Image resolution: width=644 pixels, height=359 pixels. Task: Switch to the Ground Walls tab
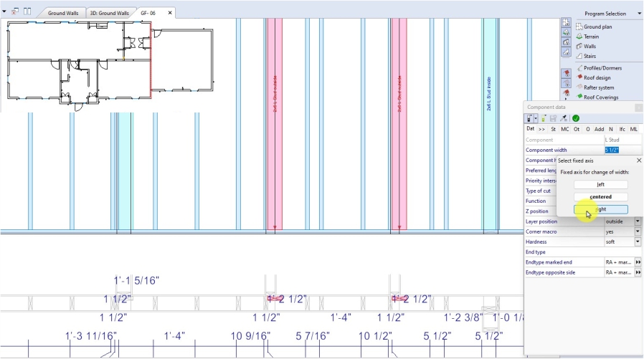click(x=63, y=13)
